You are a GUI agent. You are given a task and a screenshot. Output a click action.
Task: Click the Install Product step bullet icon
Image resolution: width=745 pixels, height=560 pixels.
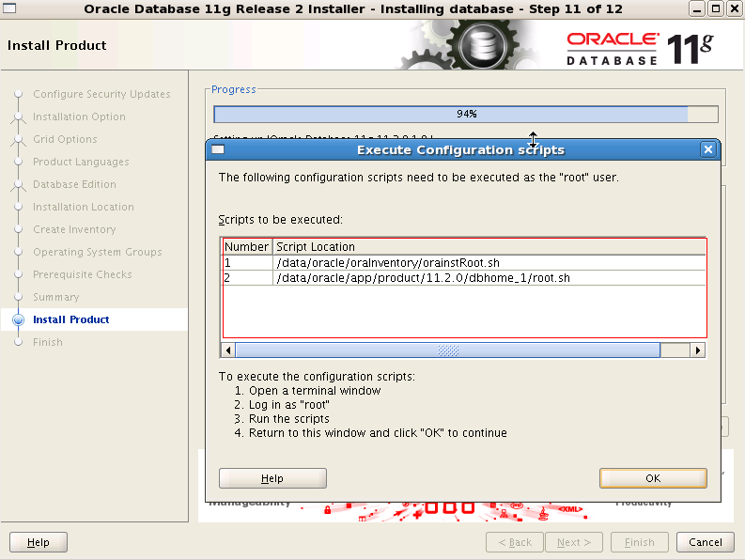pos(18,319)
